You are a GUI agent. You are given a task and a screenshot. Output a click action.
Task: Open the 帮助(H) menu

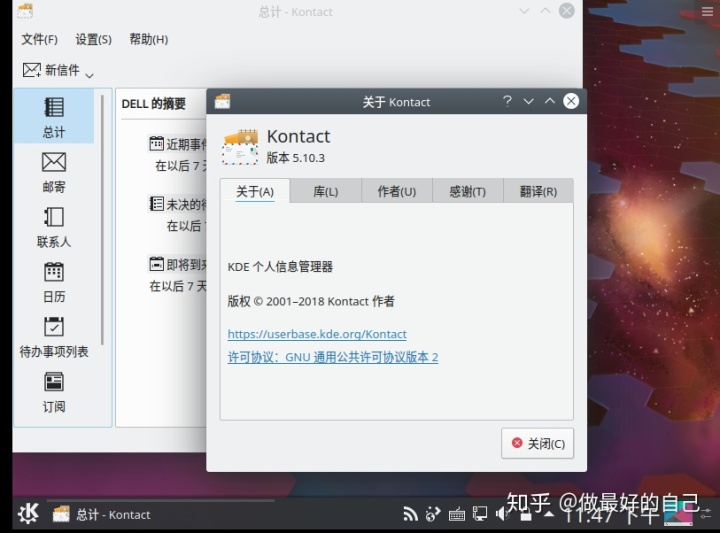tap(148, 39)
